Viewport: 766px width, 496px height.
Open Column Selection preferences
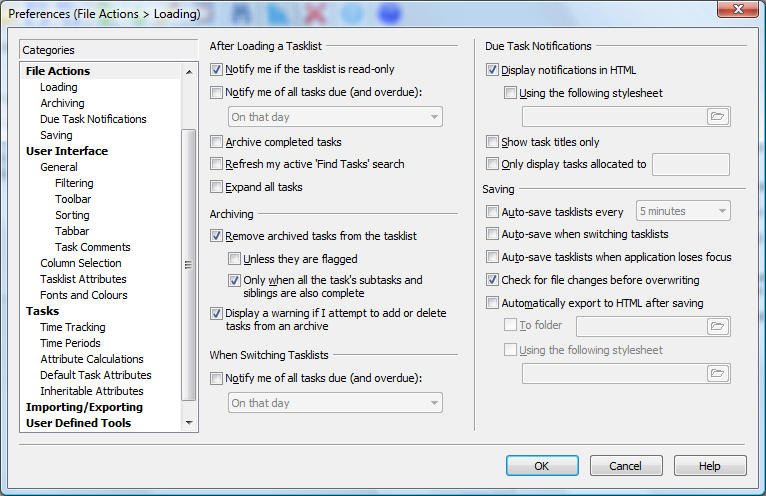[81, 263]
